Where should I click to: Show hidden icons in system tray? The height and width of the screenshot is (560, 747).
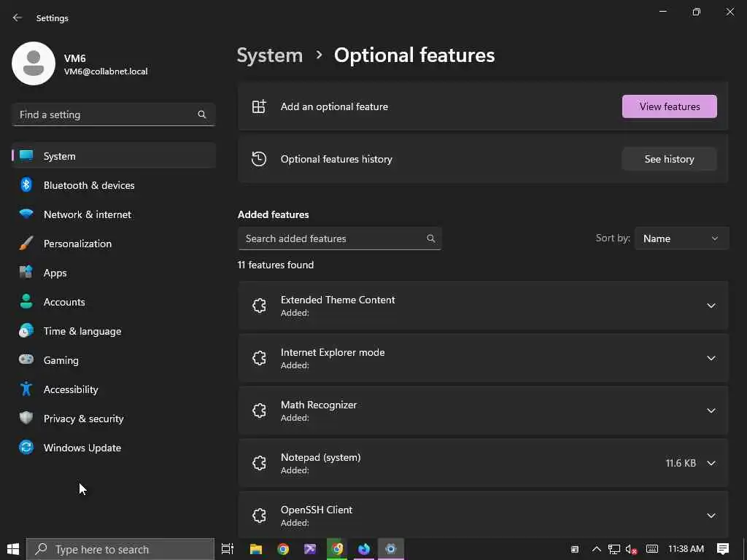(x=596, y=549)
